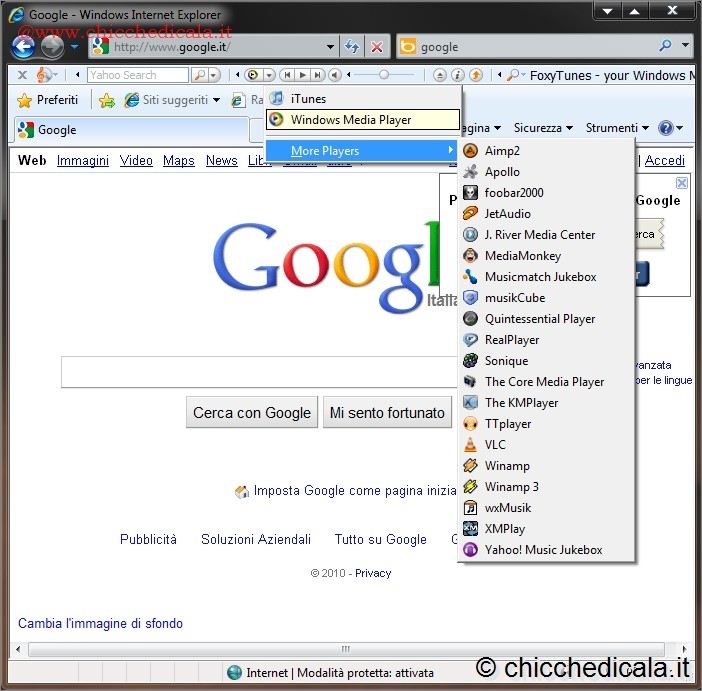The image size is (702, 691).
Task: Open the Cambia l'immagine di sfondo link
Action: click(x=100, y=623)
